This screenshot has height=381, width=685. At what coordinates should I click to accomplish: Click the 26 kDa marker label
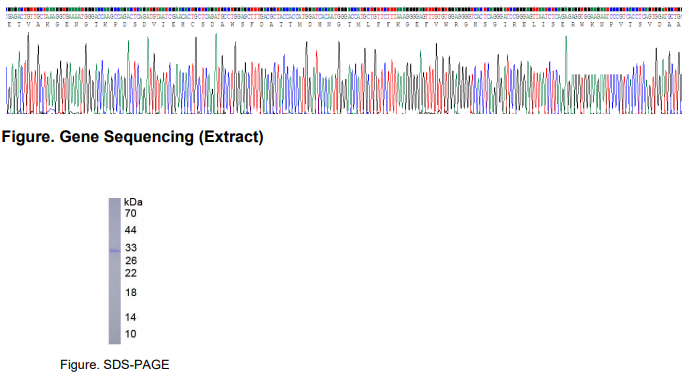click(131, 261)
